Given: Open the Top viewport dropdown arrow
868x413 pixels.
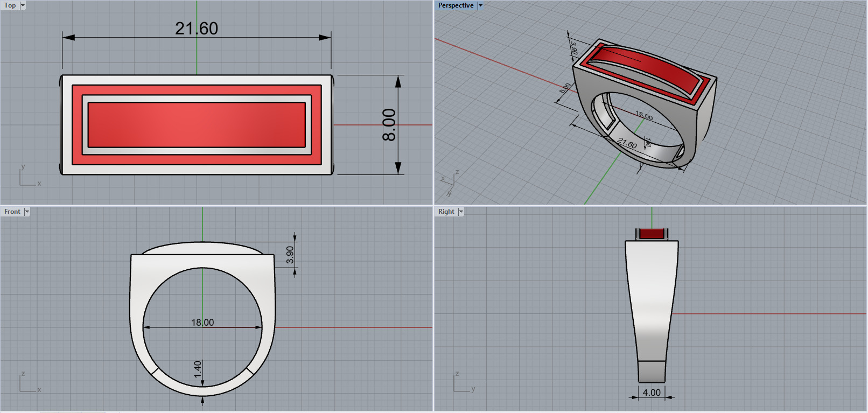Looking at the screenshot, I should pyautogui.click(x=23, y=5).
